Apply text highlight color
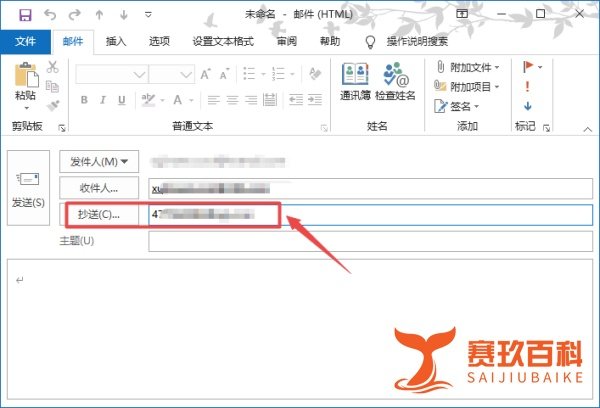 click(148, 100)
